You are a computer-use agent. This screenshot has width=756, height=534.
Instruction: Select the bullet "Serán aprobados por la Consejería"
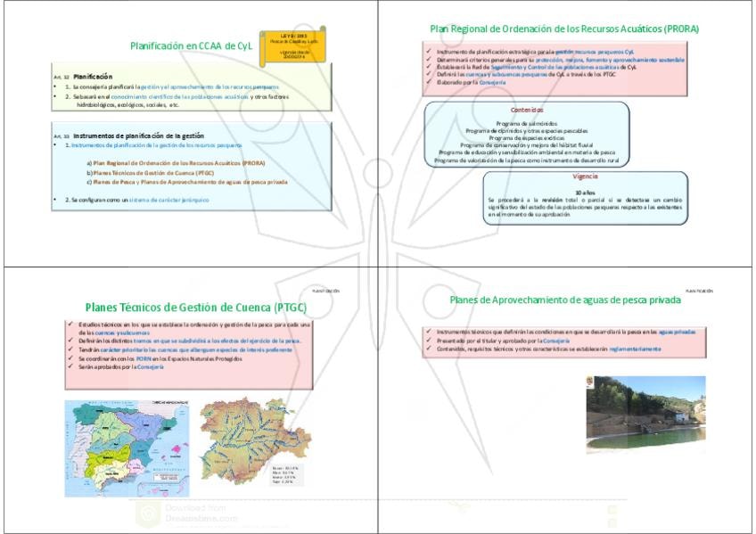[121, 366]
